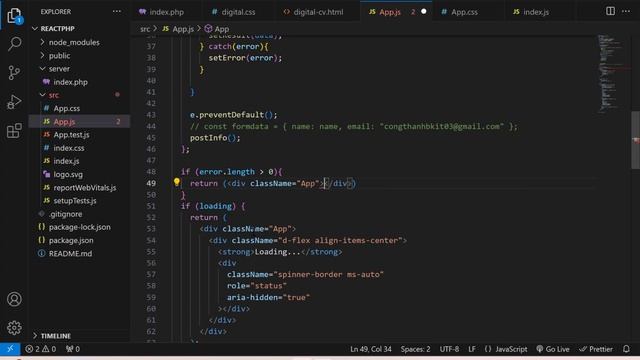
Task: Open package-lock.json file
Action: (x=80, y=227)
